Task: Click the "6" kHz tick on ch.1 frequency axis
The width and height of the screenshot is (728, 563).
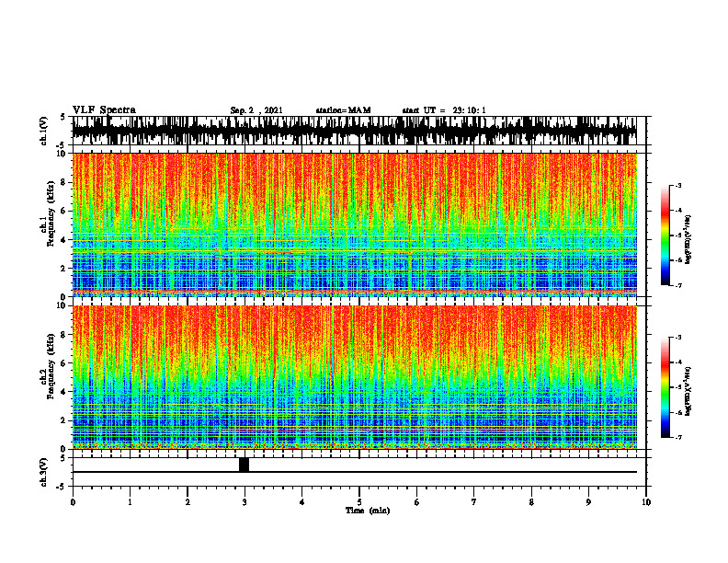Action: click(65, 211)
